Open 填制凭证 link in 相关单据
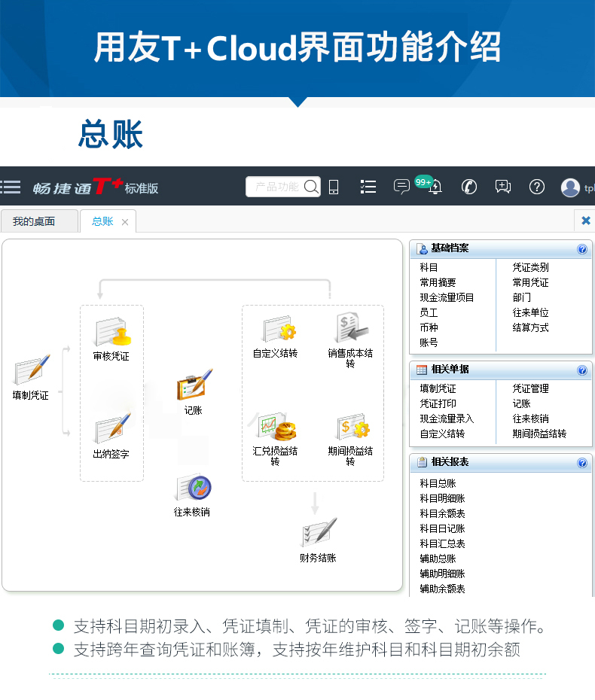The height and width of the screenshot is (700, 595). [438, 388]
